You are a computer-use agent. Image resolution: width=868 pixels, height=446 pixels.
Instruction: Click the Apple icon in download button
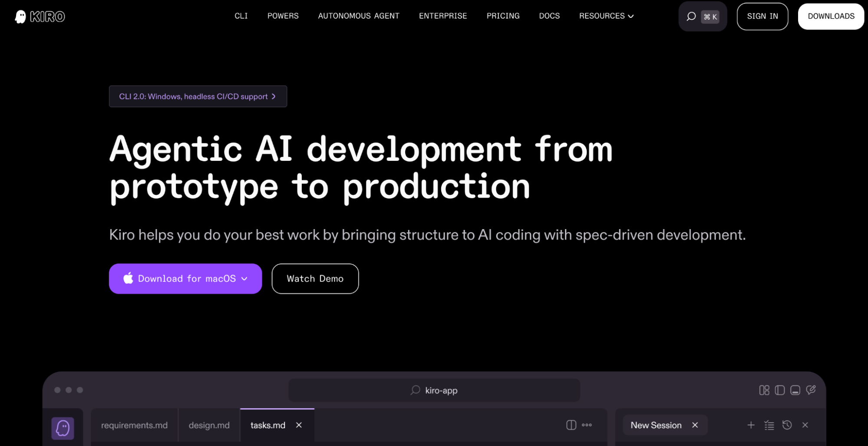[x=128, y=278]
